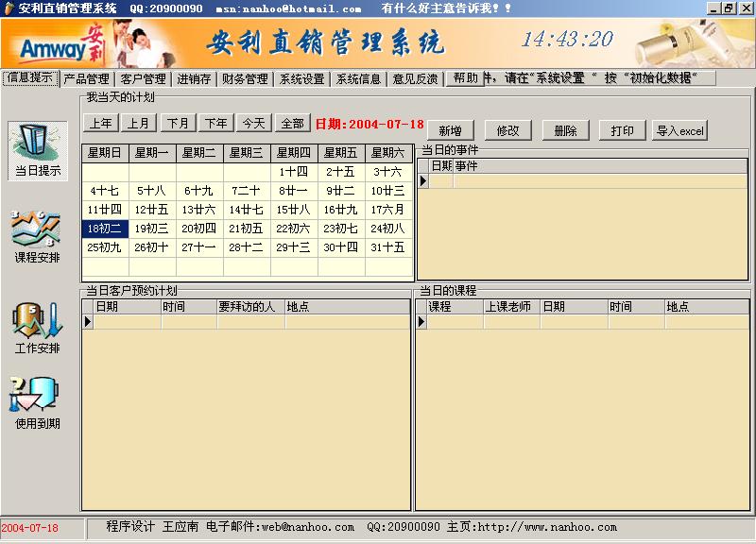The height and width of the screenshot is (544, 756).
Task: Open the 使用到期 sidebar icon
Action: coord(37,403)
